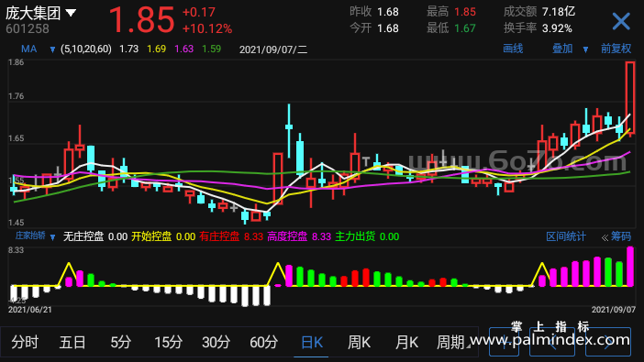Click the 昨收 1.68 value
644x362 pixels.
tap(388, 12)
